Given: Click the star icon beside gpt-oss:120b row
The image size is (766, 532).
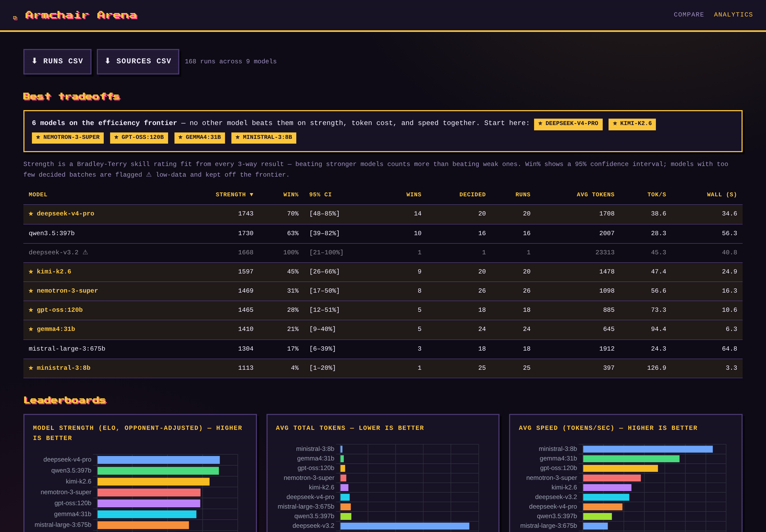Looking at the screenshot, I should 31,310.
